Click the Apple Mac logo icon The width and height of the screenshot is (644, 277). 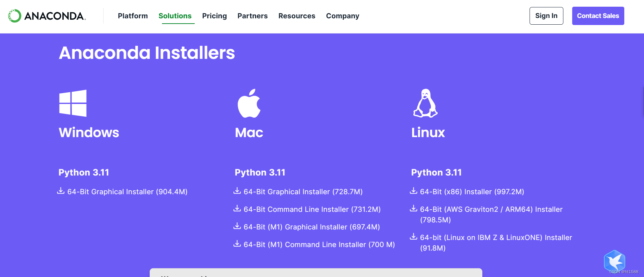point(249,103)
